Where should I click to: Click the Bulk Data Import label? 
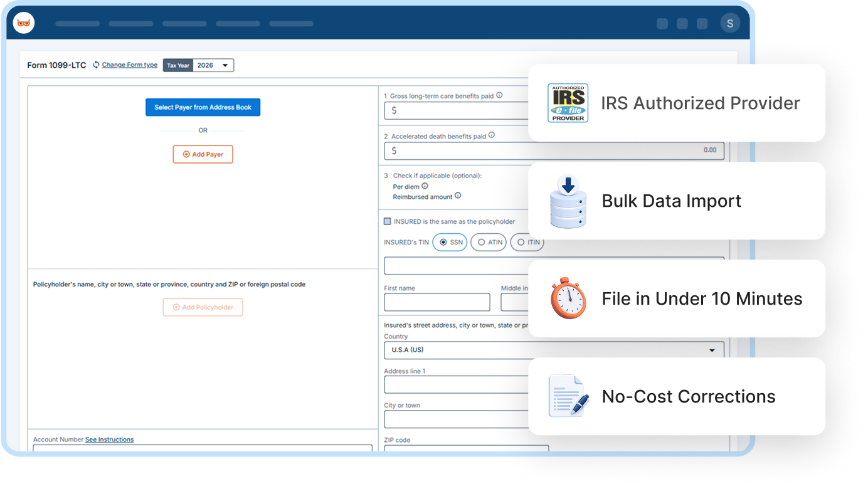click(672, 201)
